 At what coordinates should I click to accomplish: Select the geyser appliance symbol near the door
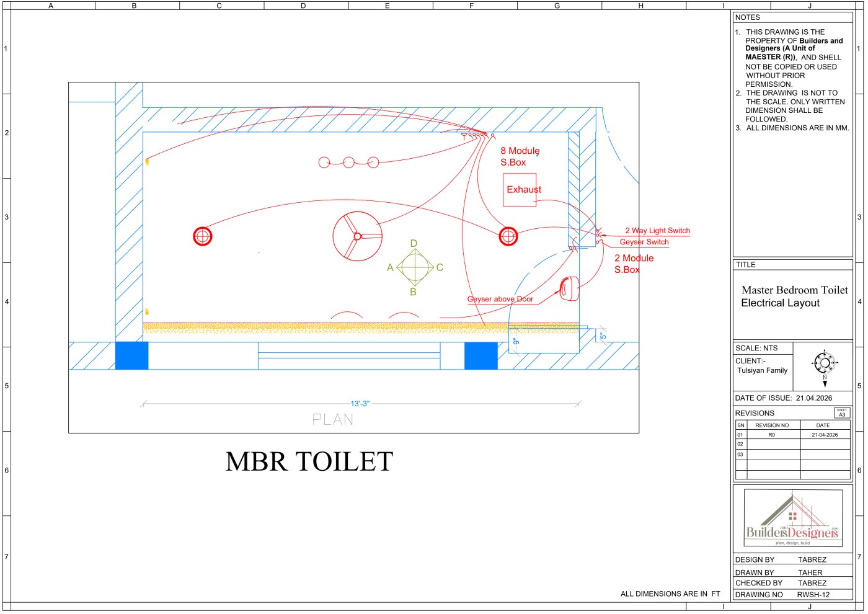pos(569,289)
